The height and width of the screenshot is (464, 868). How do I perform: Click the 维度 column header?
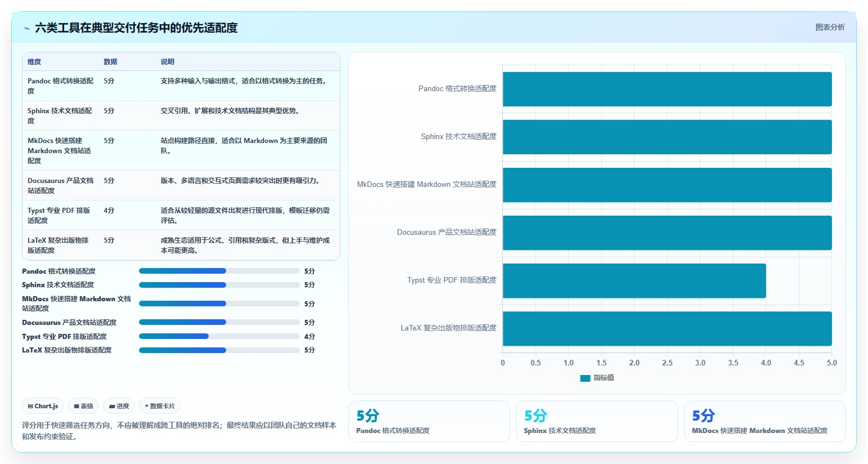click(34, 62)
